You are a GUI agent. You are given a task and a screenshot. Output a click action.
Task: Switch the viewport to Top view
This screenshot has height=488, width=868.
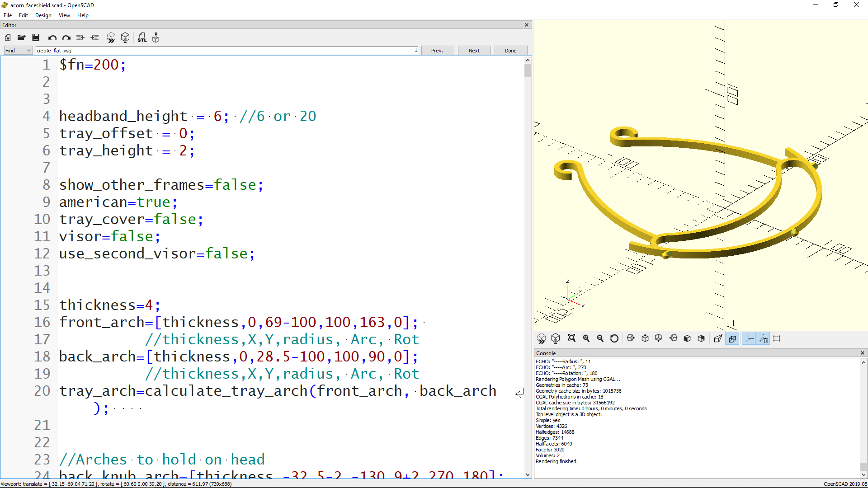coord(645,338)
